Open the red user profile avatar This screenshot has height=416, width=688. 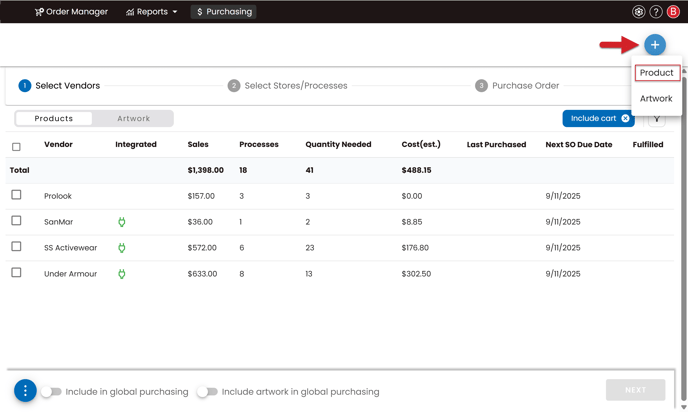674,12
